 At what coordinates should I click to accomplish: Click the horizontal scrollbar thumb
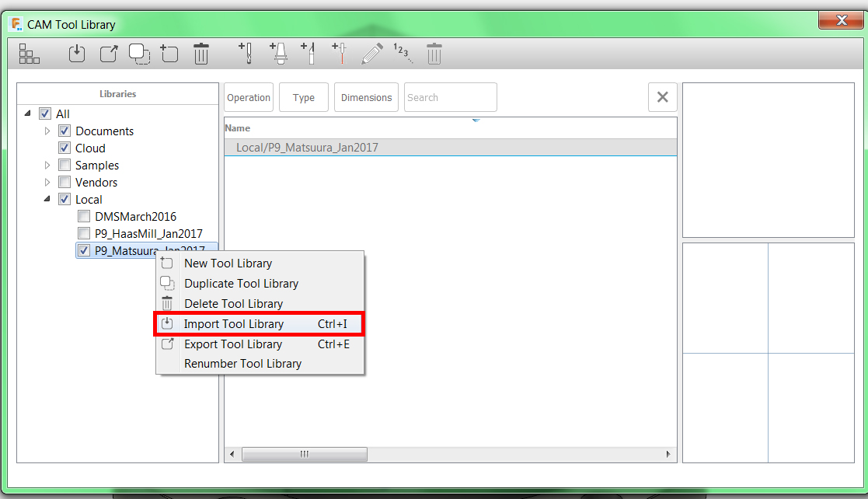click(305, 454)
